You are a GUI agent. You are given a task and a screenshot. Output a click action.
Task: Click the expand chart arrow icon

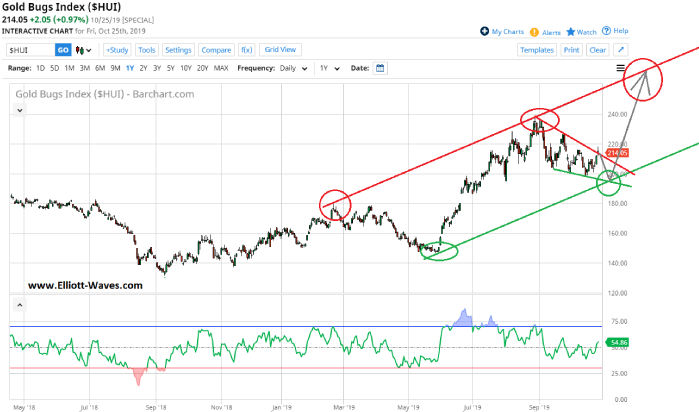tap(621, 49)
